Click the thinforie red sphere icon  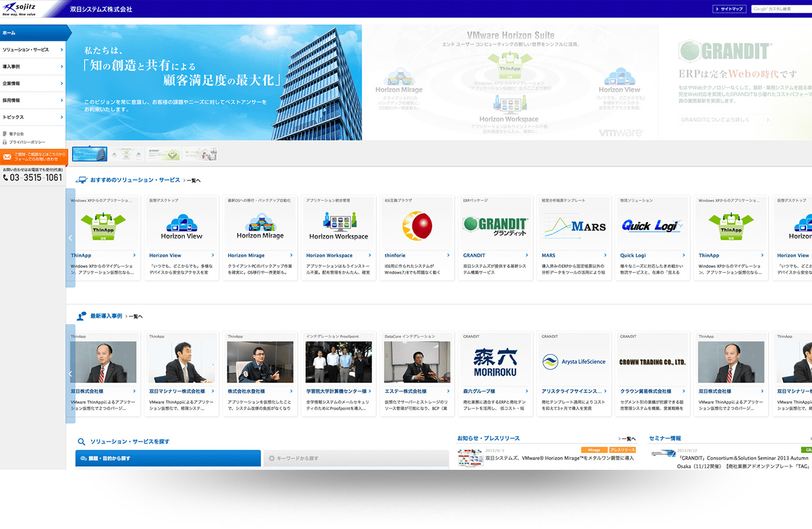pos(418,226)
